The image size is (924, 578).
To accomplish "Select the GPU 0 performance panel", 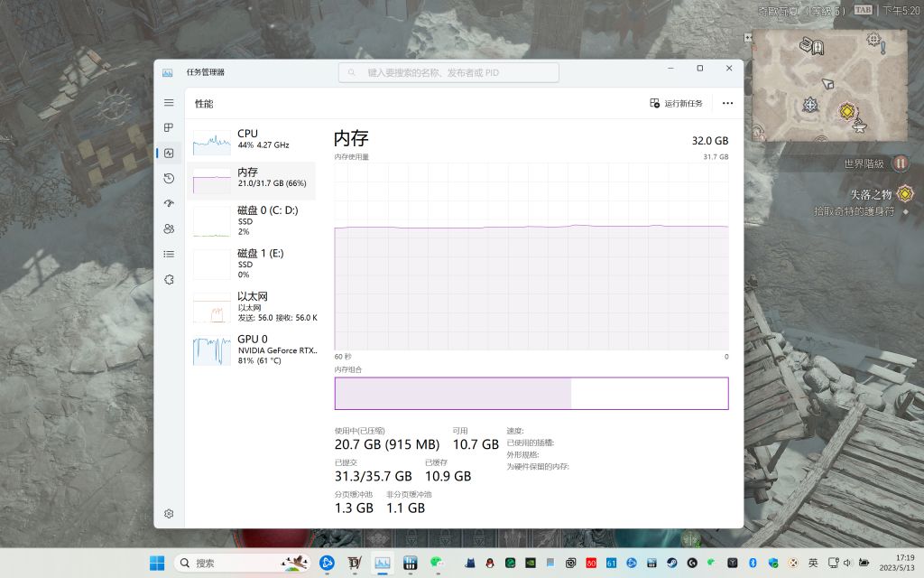I will (253, 347).
